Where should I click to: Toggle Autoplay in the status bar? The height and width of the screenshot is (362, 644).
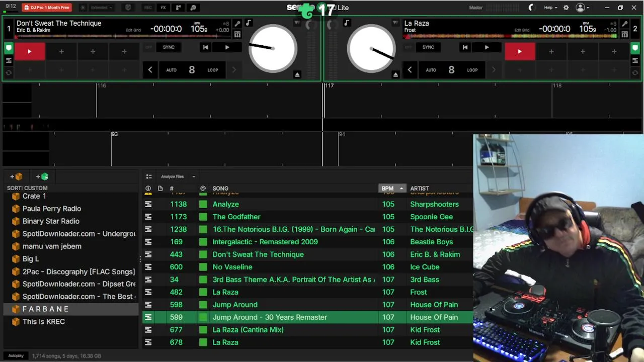[x=16, y=355]
